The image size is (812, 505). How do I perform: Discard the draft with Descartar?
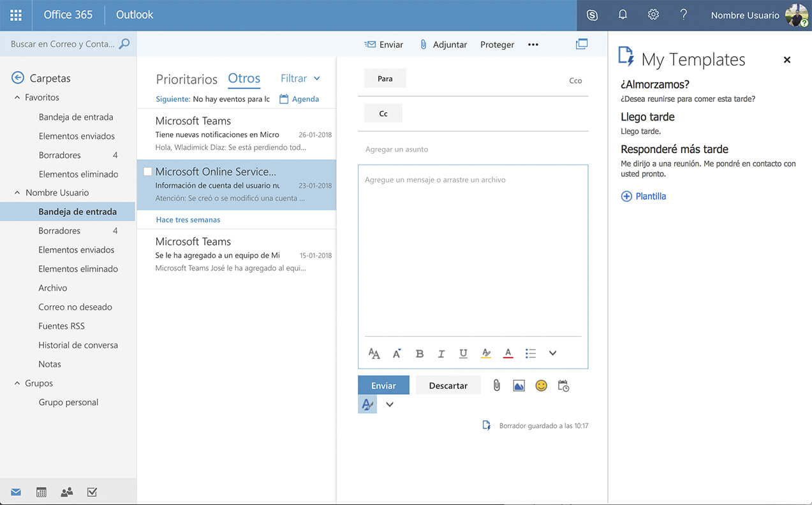pyautogui.click(x=448, y=385)
